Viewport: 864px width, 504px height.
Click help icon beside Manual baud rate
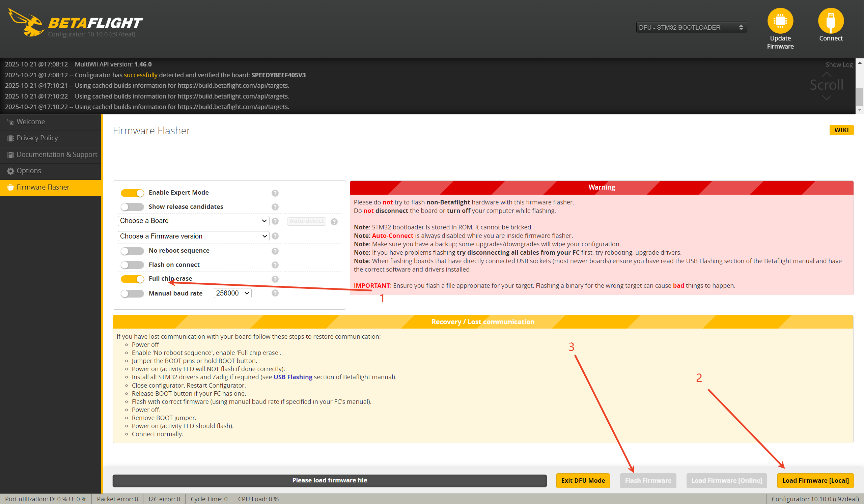tap(275, 293)
